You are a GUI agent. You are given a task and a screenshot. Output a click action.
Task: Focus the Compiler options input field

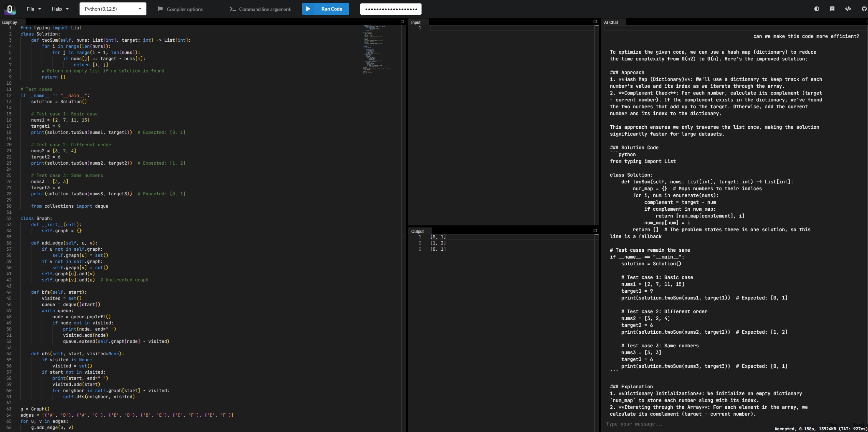pos(185,9)
